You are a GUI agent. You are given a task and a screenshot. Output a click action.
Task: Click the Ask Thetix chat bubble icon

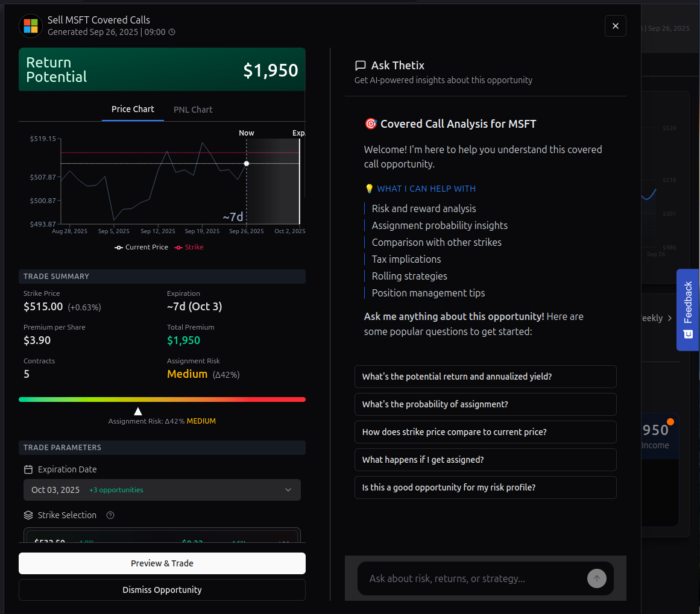pos(361,66)
